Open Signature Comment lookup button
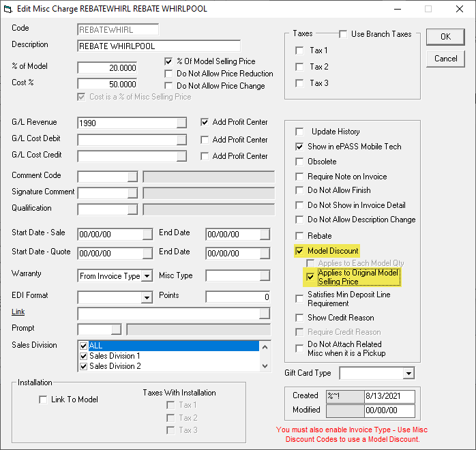 [132, 193]
